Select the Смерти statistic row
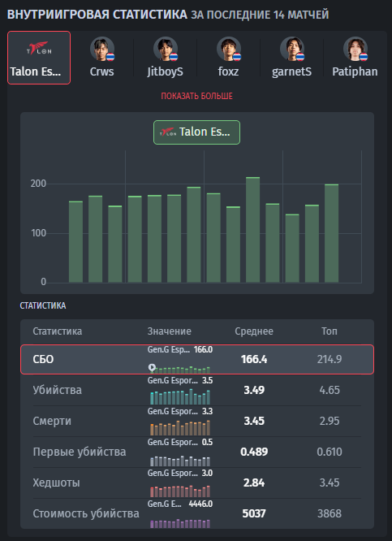Viewport: 392px width, 541px height. pyautogui.click(x=197, y=421)
